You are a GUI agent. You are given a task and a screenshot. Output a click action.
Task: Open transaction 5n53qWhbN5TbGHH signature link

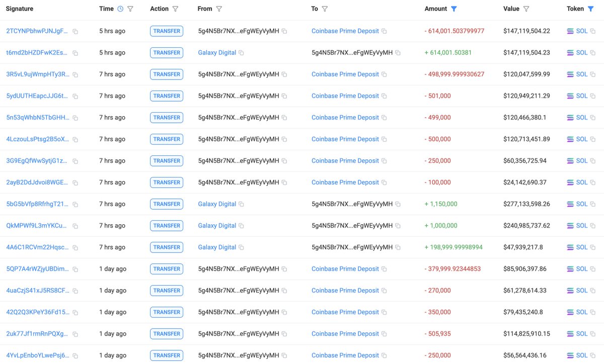(x=38, y=118)
